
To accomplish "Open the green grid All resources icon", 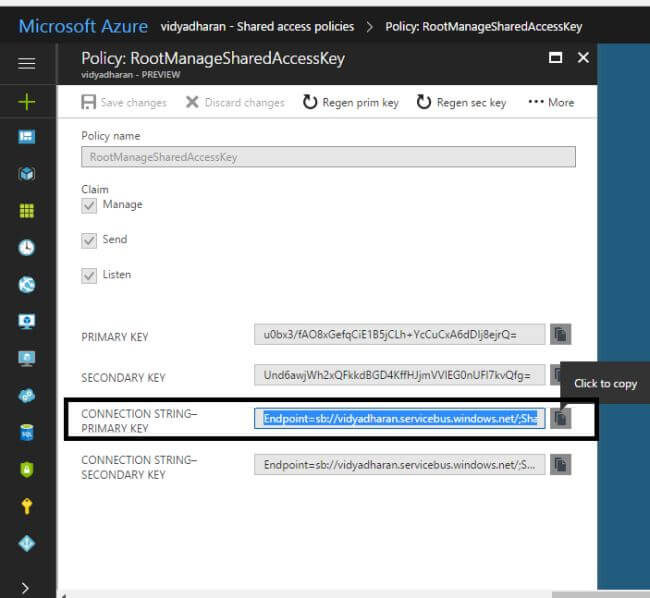I will coord(27,211).
